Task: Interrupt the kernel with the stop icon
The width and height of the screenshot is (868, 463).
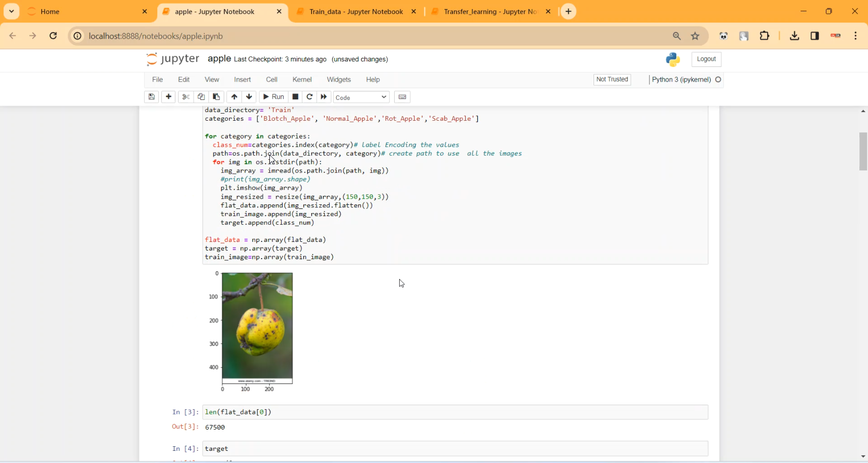Action: point(295,97)
